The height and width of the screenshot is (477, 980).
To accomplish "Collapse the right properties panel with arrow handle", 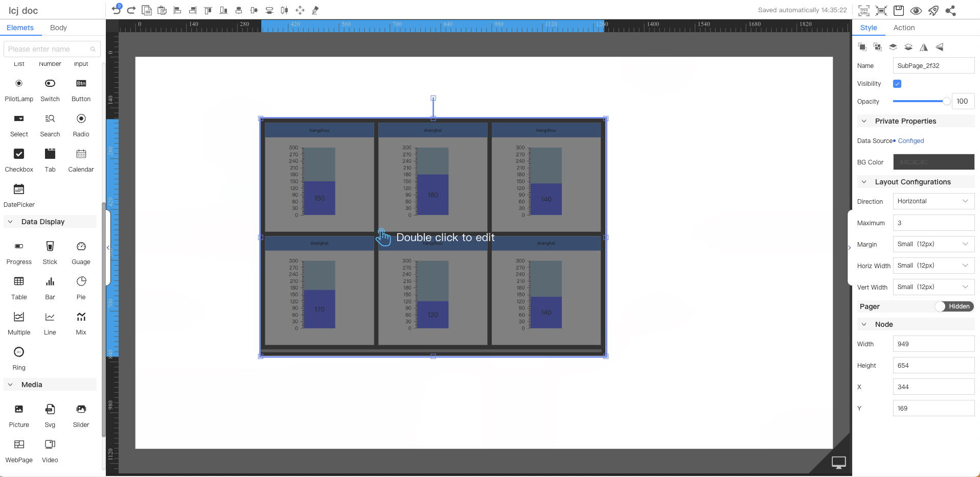I will [850, 248].
